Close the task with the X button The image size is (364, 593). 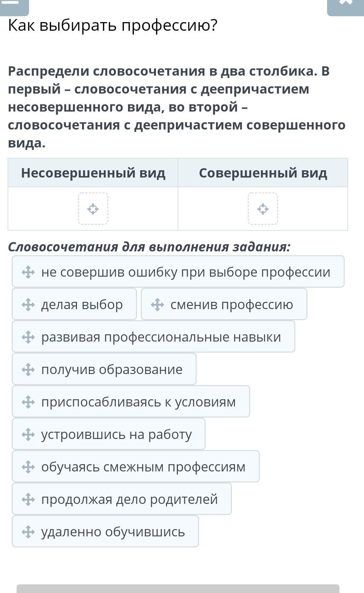(x=345, y=5)
